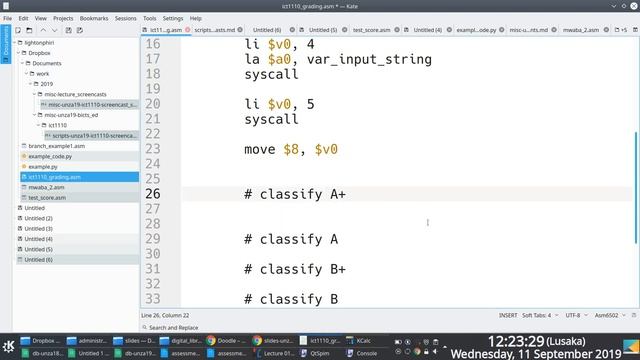
Task: Open the UTF-8 encoding dropdown
Action: [576, 315]
